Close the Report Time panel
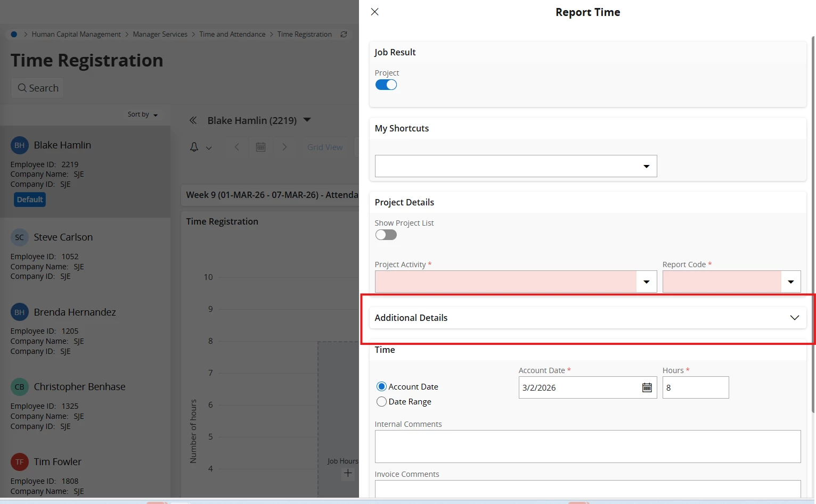 (x=375, y=12)
